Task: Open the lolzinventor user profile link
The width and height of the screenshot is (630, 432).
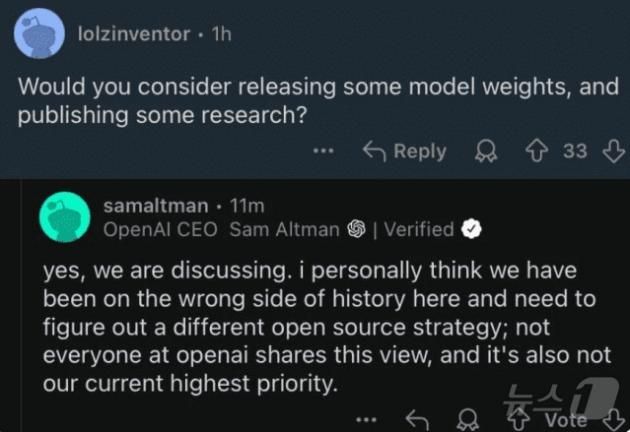Action: (x=133, y=33)
